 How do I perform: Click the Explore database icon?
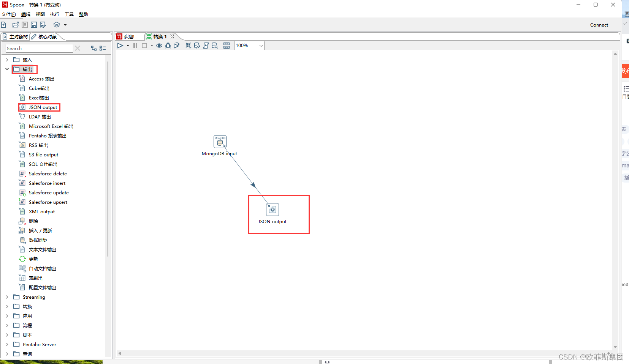(x=215, y=46)
